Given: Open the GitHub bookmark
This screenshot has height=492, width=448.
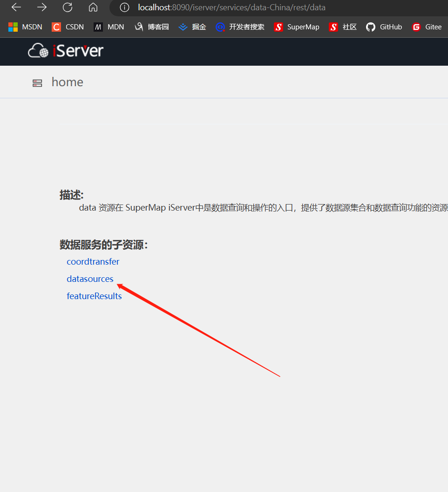Looking at the screenshot, I should 384,27.
